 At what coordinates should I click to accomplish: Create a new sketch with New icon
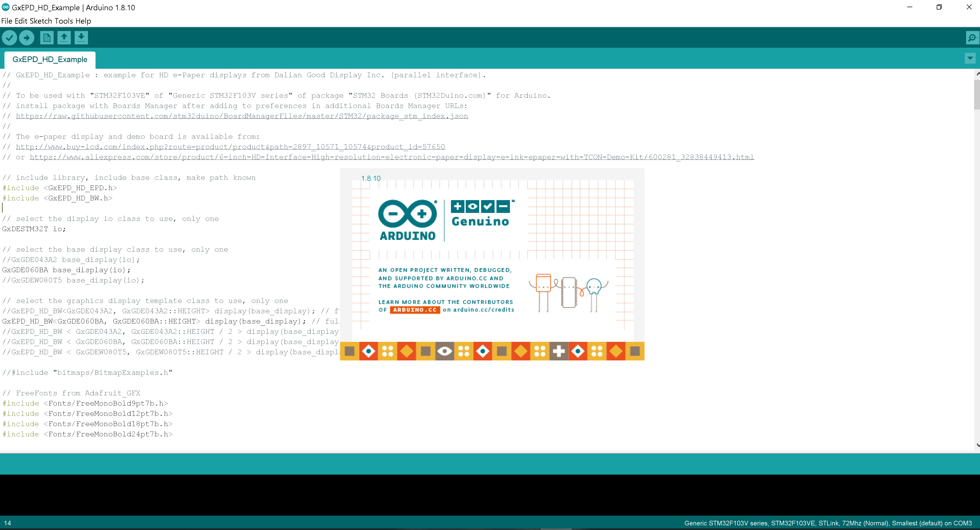tap(46, 38)
